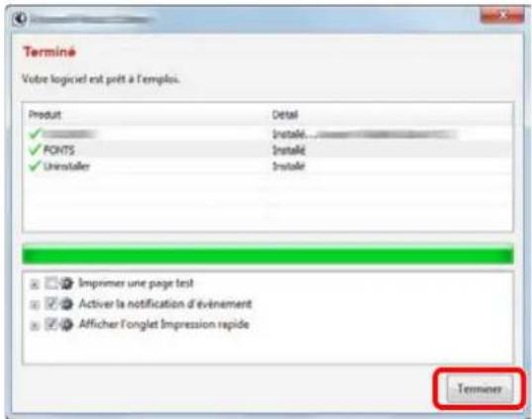Click the Terminer button
The image size is (532, 419).
479,389
